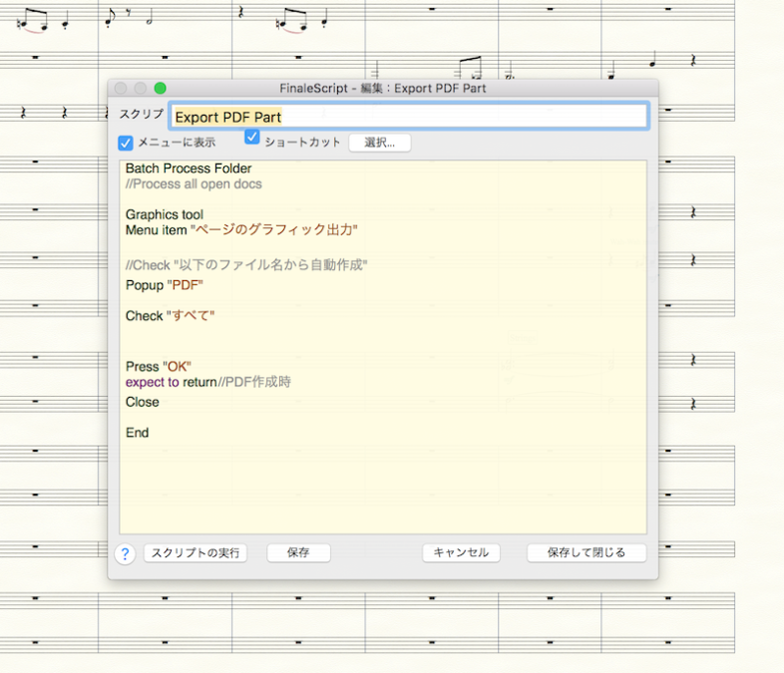Cancel editing with キャンセル button

pos(461,553)
